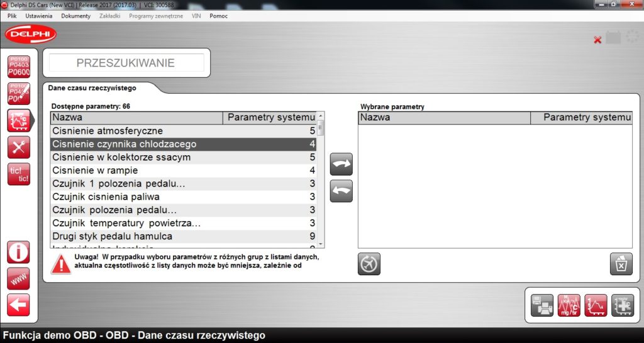Click the Delphi logo
Viewport: 644px width, 343px height.
pos(31,34)
